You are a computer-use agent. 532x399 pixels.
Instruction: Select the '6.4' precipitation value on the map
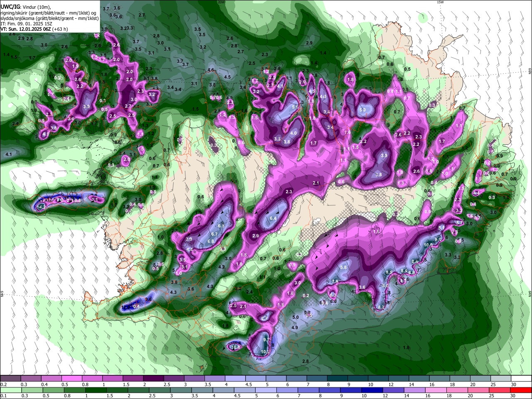click(273, 218)
